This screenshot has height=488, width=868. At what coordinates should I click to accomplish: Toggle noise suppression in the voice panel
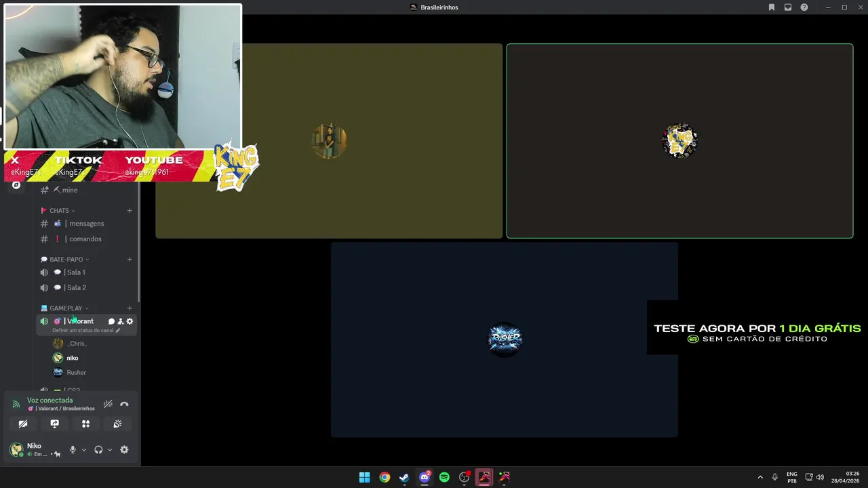click(x=108, y=404)
